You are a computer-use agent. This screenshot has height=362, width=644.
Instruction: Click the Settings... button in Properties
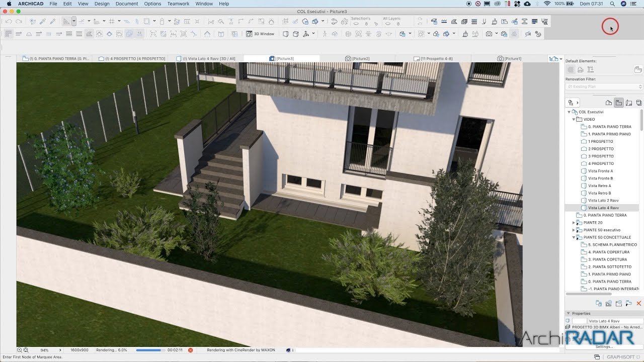point(604,346)
